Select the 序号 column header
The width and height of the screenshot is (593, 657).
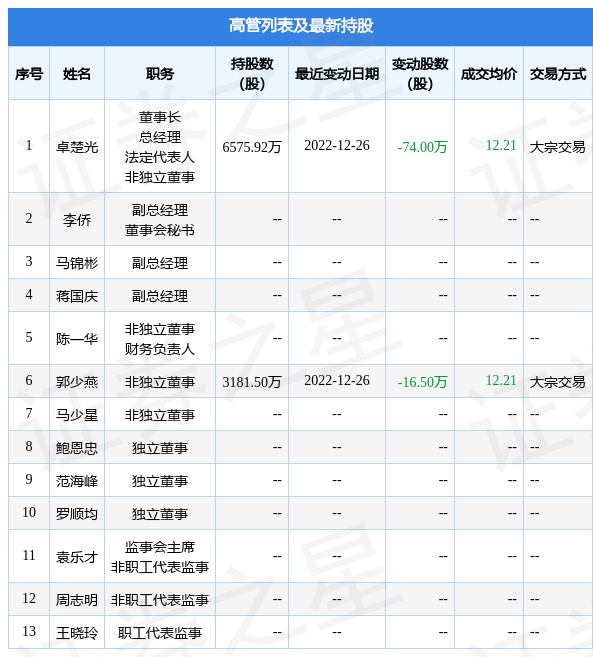(x=29, y=74)
